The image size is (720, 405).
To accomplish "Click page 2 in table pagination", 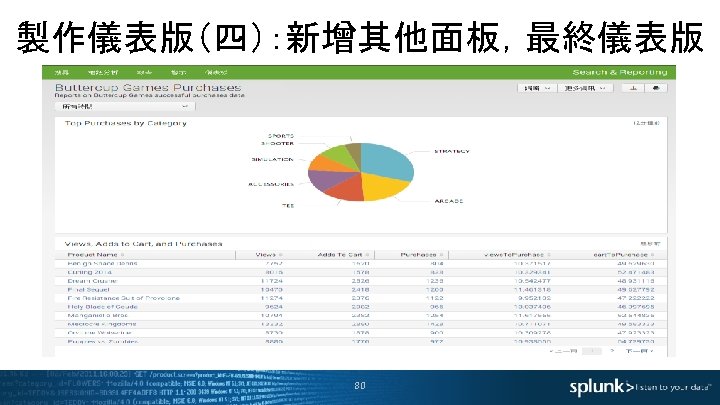I will coord(612,351).
